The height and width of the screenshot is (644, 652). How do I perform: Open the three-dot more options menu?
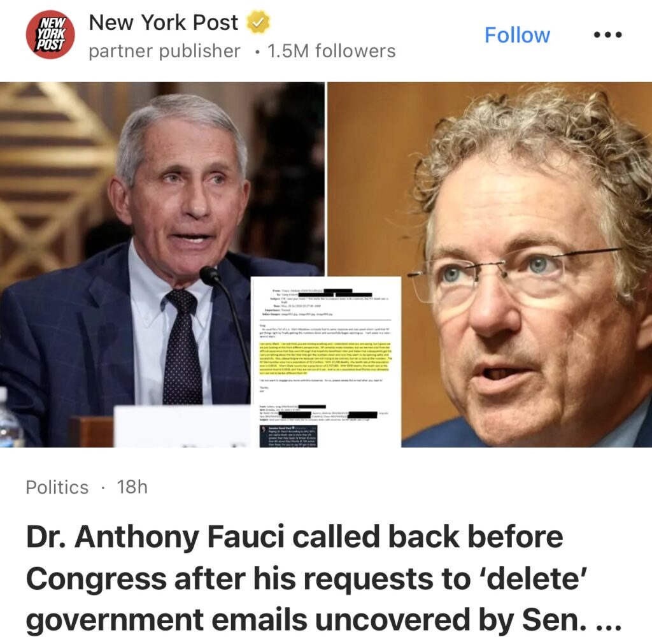[x=607, y=35]
